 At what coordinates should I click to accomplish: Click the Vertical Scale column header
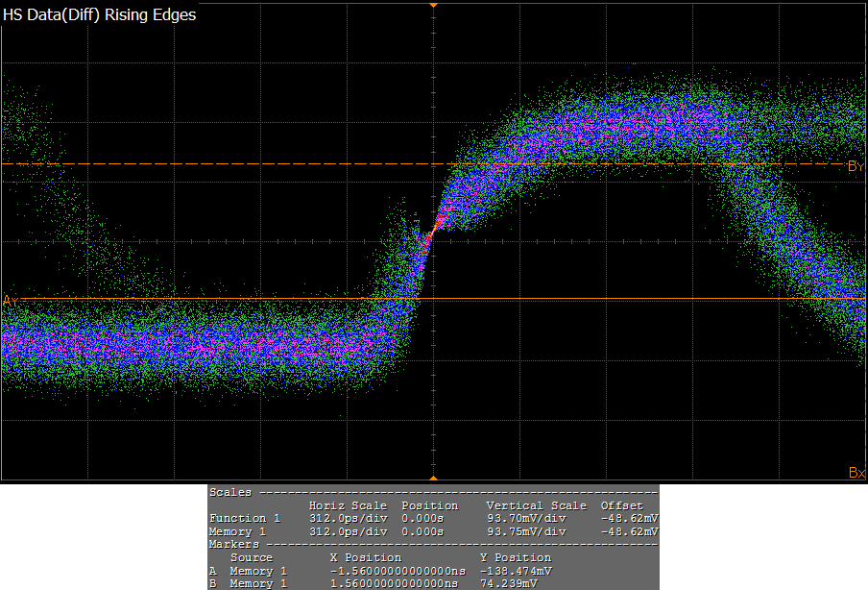click(536, 505)
